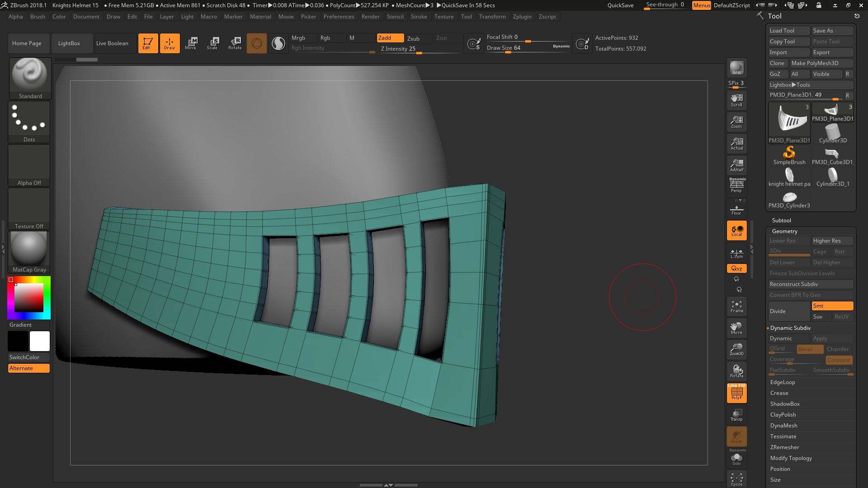Viewport: 868px width, 488px height.
Task: Open the Brush menu
Action: point(38,17)
